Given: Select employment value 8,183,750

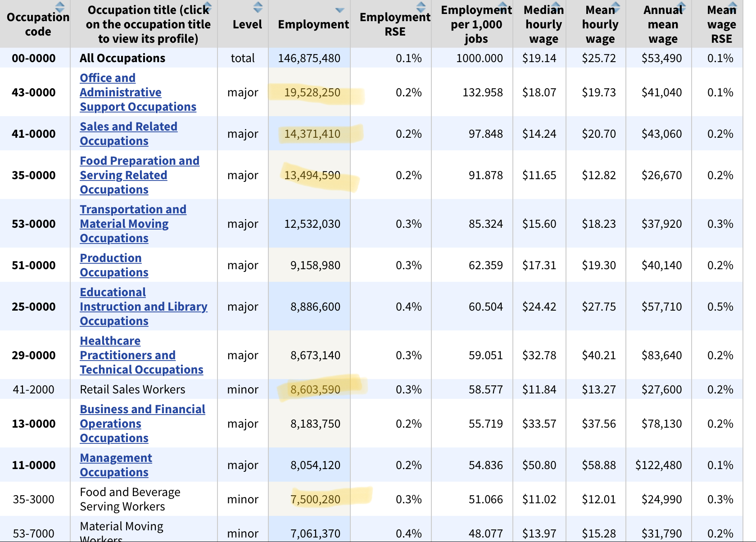Looking at the screenshot, I should pos(315,424).
